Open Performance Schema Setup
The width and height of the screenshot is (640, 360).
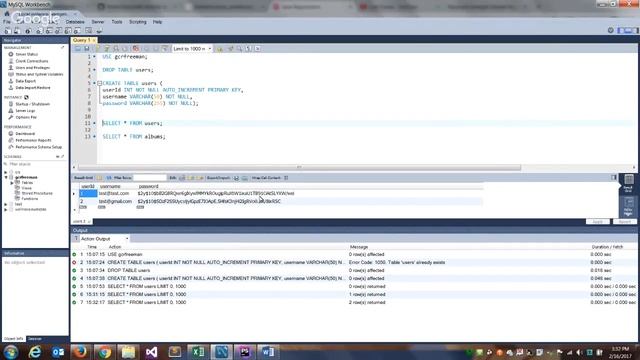point(38,147)
